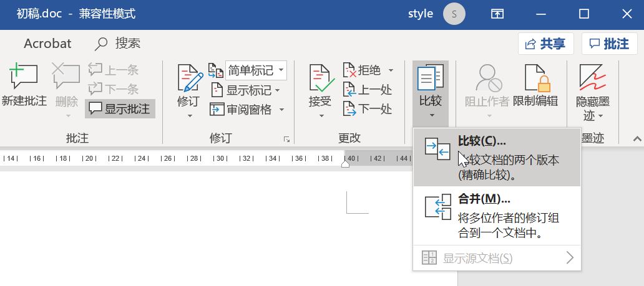Click the Comments (批注) button at top right
Screen dimensions: 644x286
pyautogui.click(x=609, y=44)
